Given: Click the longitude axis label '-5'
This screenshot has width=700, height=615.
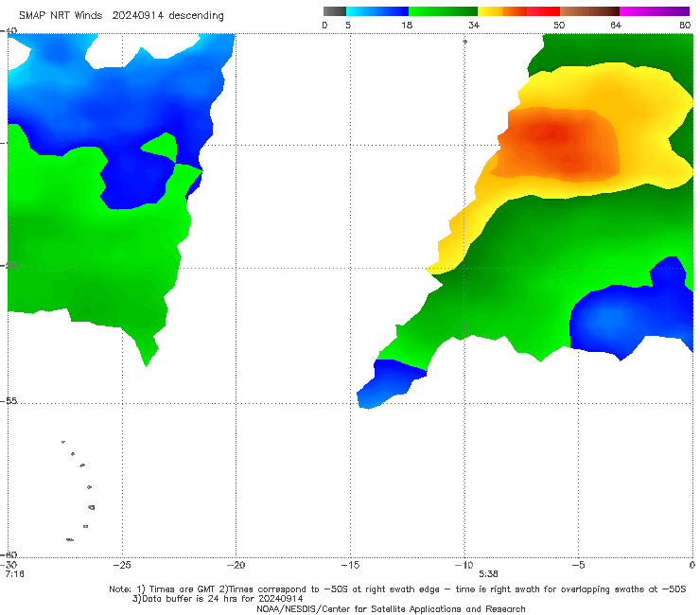Looking at the screenshot, I should point(578,565).
